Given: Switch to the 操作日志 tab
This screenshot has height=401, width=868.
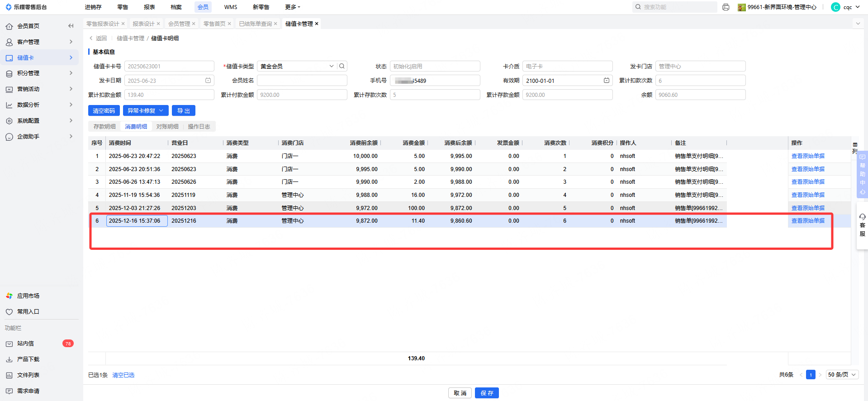Looking at the screenshot, I should pos(199,127).
